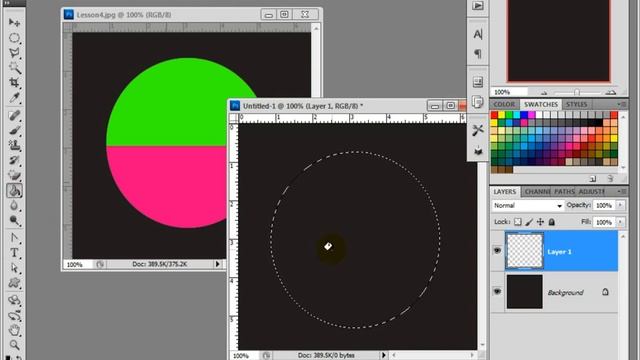Hide the Background layer eye icon
The height and width of the screenshot is (360, 640).
497,291
